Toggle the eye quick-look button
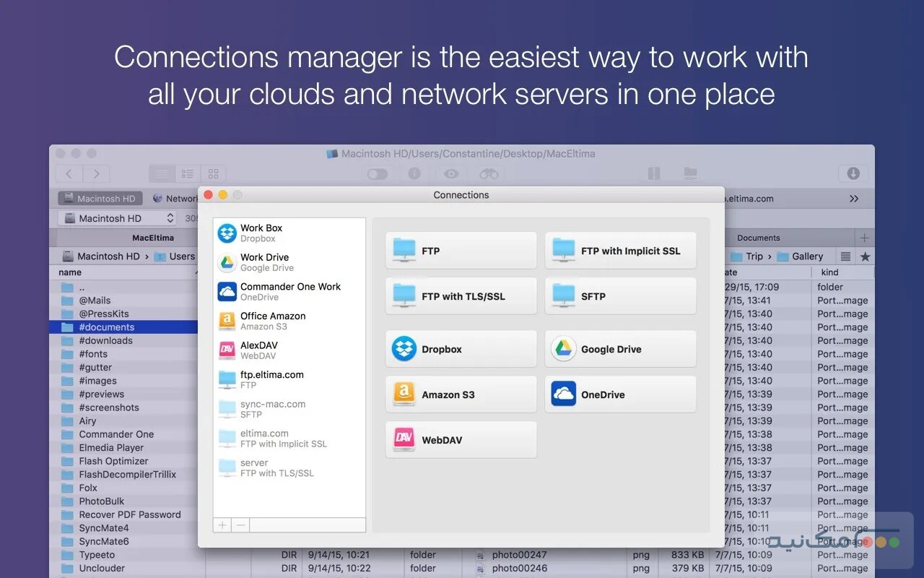This screenshot has width=924, height=578. tap(451, 173)
